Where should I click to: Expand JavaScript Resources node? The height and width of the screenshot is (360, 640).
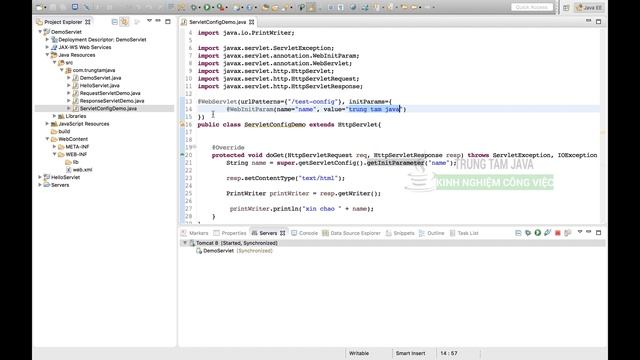point(47,124)
